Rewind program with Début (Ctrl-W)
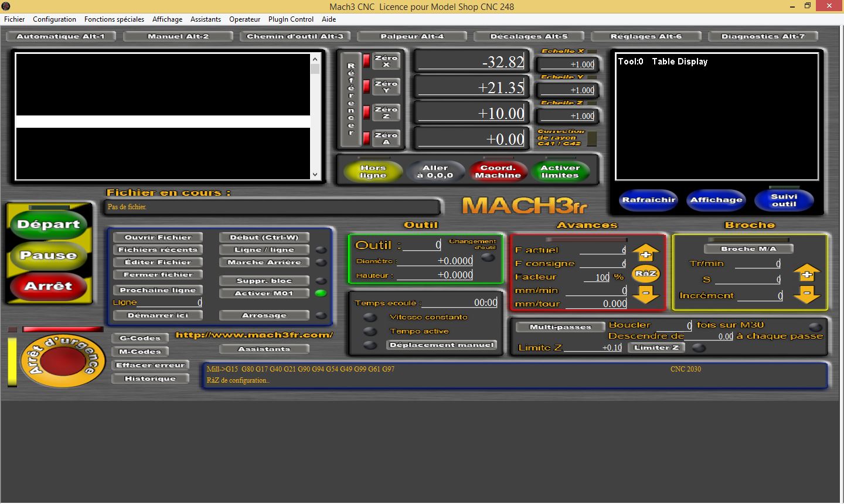This screenshot has width=844, height=504. 264,237
